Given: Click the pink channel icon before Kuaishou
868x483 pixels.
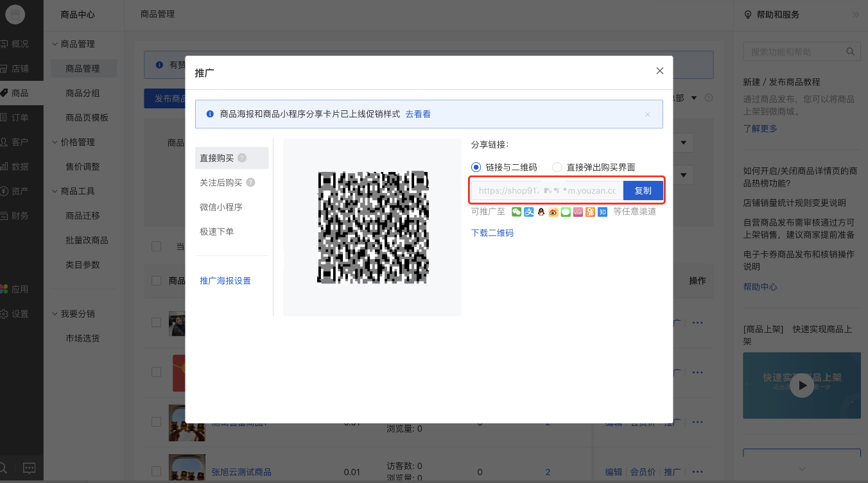Looking at the screenshot, I should tap(578, 212).
